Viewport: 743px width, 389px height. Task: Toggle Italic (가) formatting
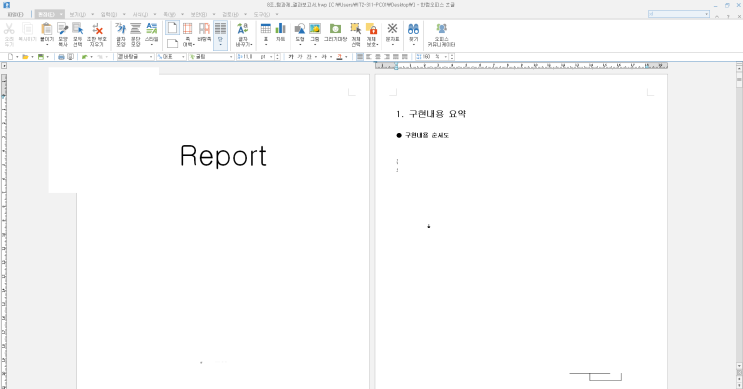pyautogui.click(x=299, y=57)
